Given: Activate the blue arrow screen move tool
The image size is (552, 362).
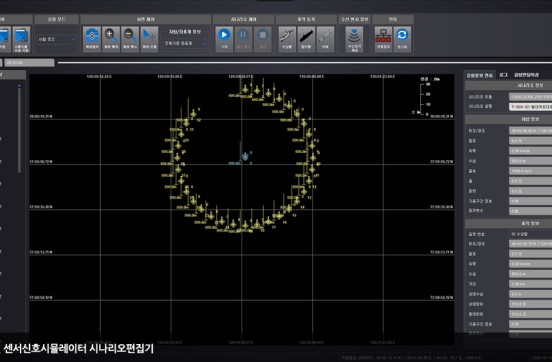Looking at the screenshot, I should coord(149,39).
